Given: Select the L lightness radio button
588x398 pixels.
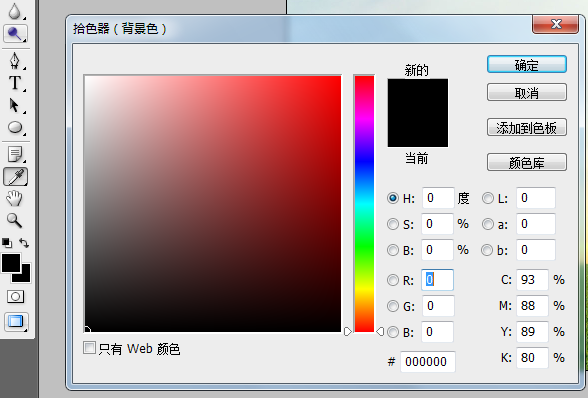Looking at the screenshot, I should (488, 198).
